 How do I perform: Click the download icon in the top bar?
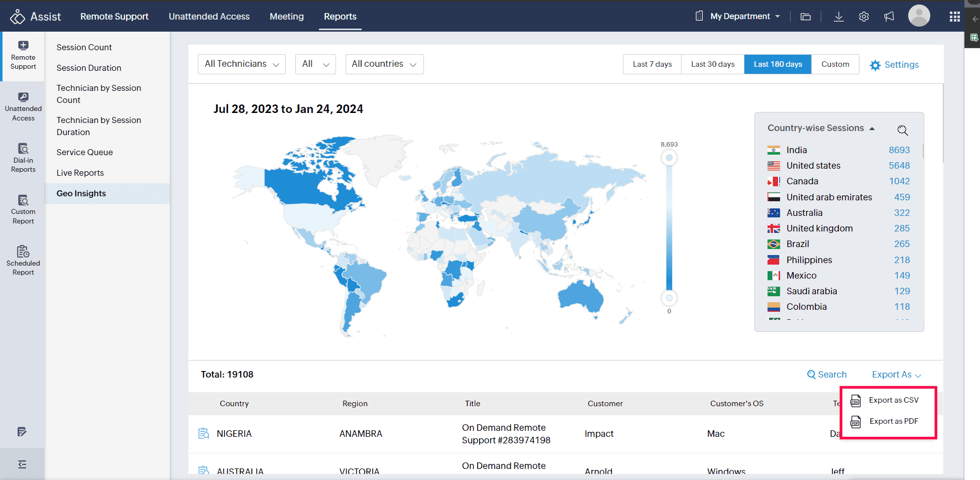(839, 17)
